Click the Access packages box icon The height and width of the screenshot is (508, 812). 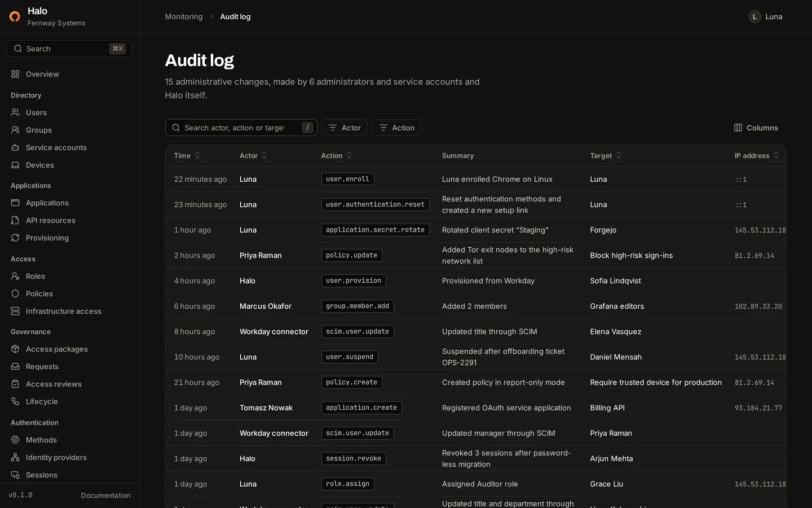pos(15,349)
